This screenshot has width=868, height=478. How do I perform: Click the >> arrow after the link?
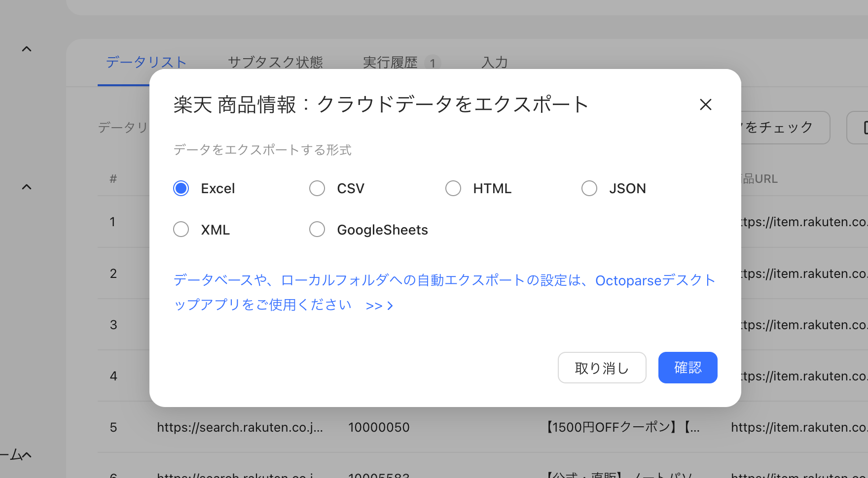(379, 306)
